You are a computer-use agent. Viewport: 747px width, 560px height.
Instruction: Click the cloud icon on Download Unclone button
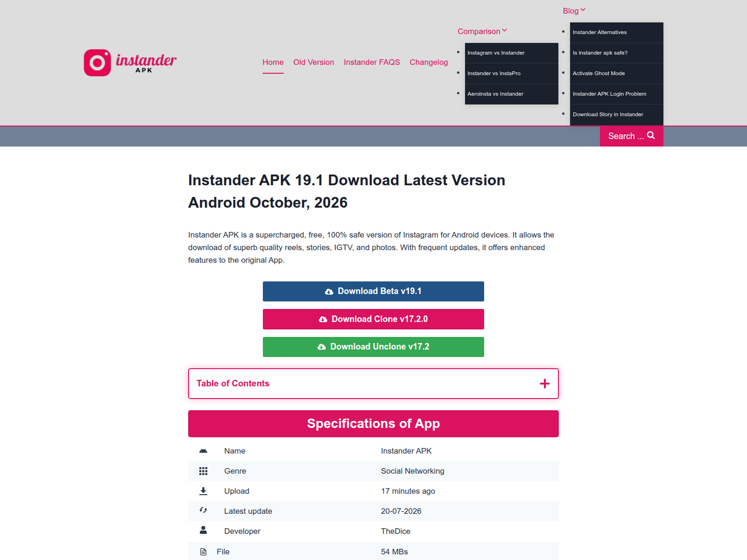[x=322, y=347]
